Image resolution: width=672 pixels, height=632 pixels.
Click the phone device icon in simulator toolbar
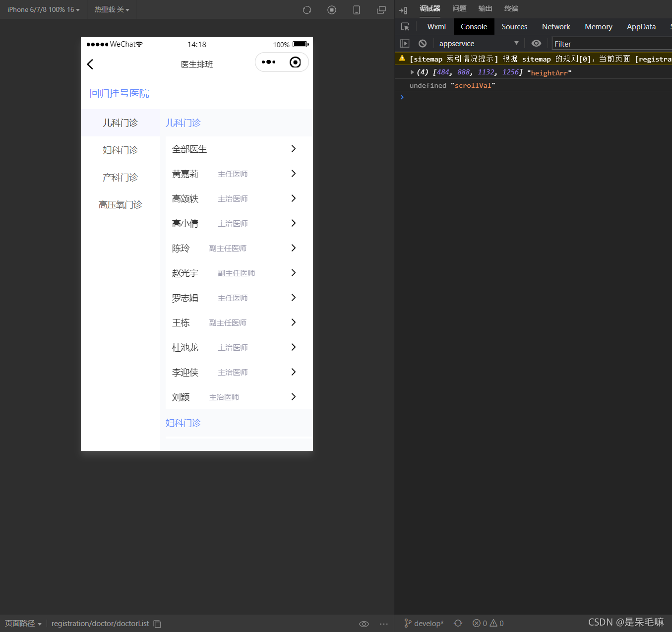357,10
